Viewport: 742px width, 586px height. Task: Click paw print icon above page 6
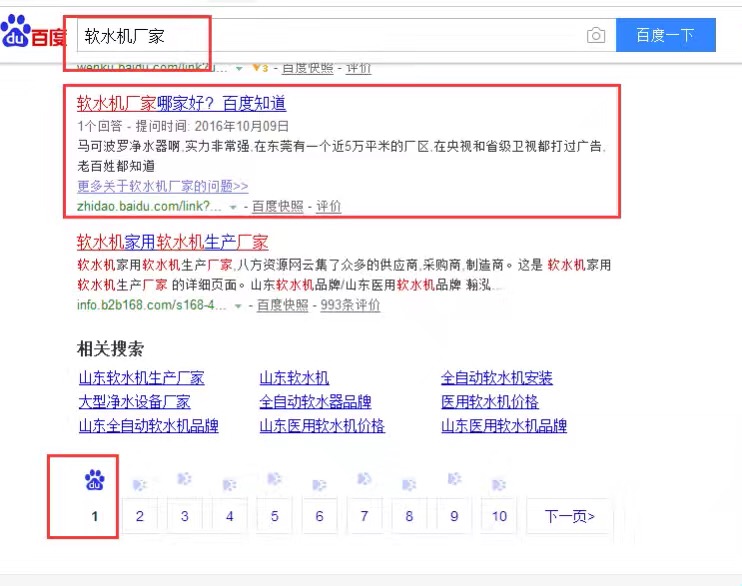[319, 485]
